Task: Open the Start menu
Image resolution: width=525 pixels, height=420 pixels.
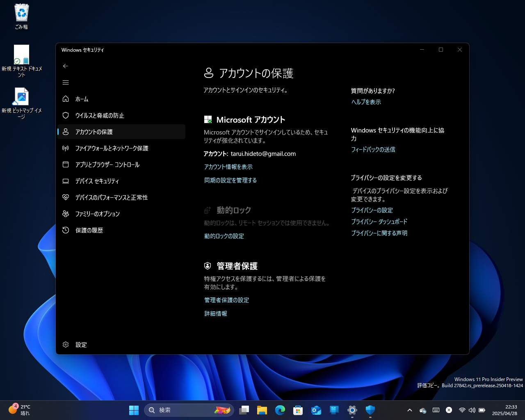Action: pos(134,410)
